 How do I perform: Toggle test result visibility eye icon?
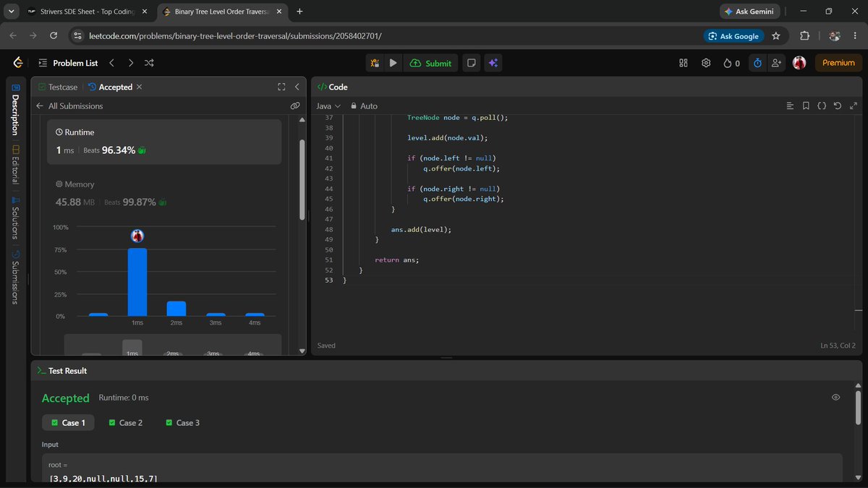(836, 398)
